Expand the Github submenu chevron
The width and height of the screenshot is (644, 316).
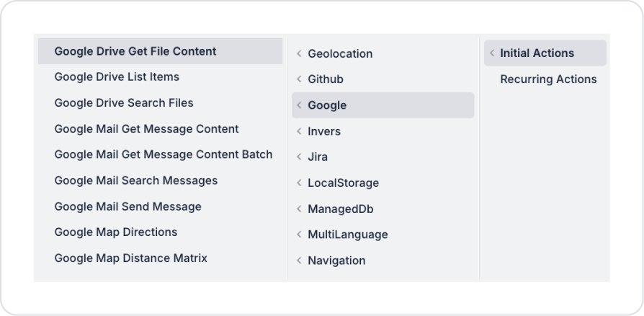[299, 79]
